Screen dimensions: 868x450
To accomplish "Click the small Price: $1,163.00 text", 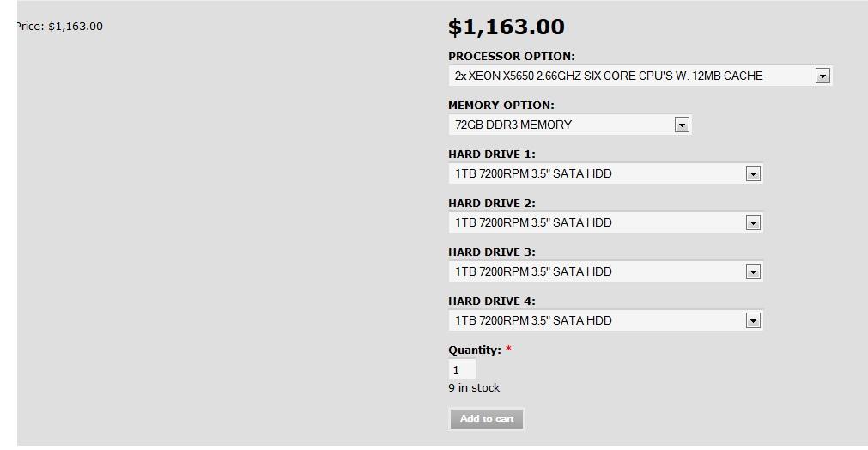I will click(x=59, y=27).
